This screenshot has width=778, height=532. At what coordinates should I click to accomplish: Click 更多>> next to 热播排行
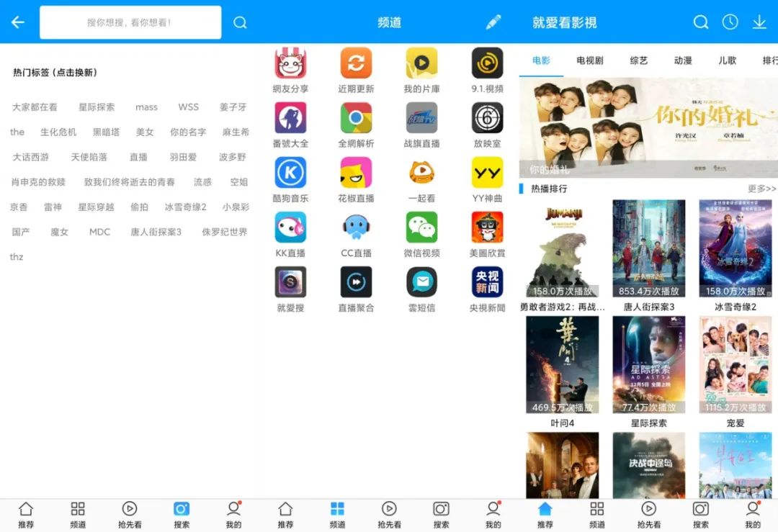click(x=761, y=189)
